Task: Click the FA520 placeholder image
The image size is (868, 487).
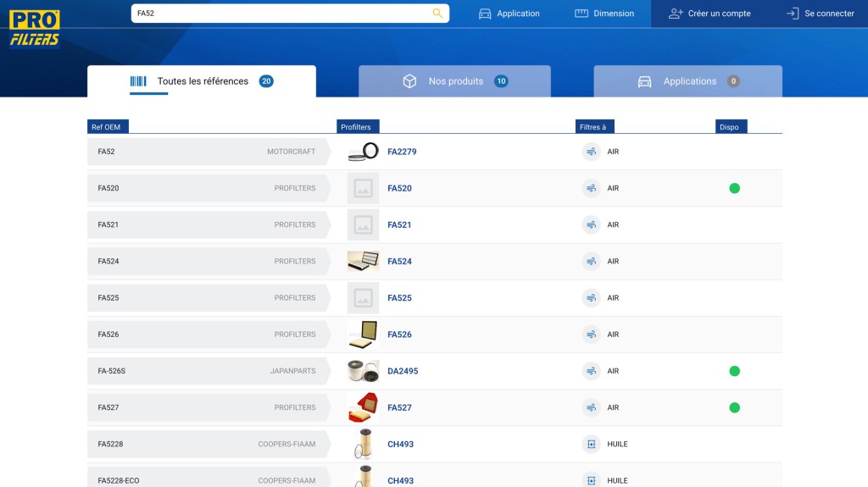Action: (x=363, y=188)
